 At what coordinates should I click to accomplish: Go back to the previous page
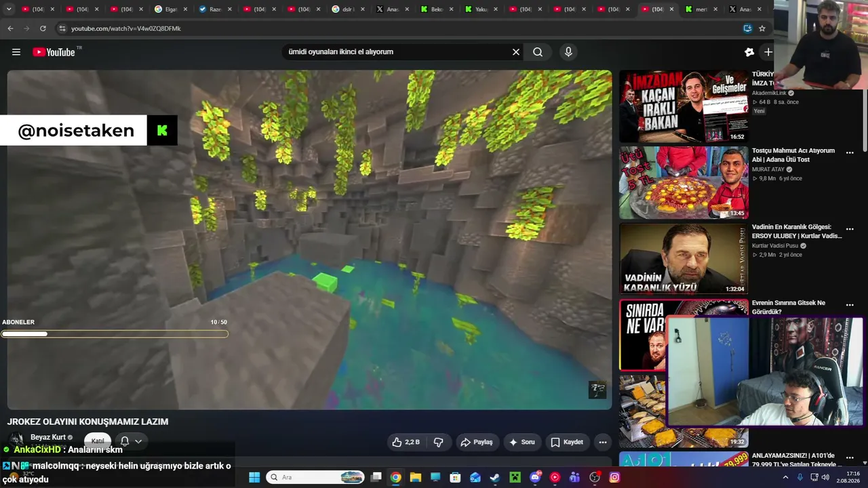[x=10, y=28]
